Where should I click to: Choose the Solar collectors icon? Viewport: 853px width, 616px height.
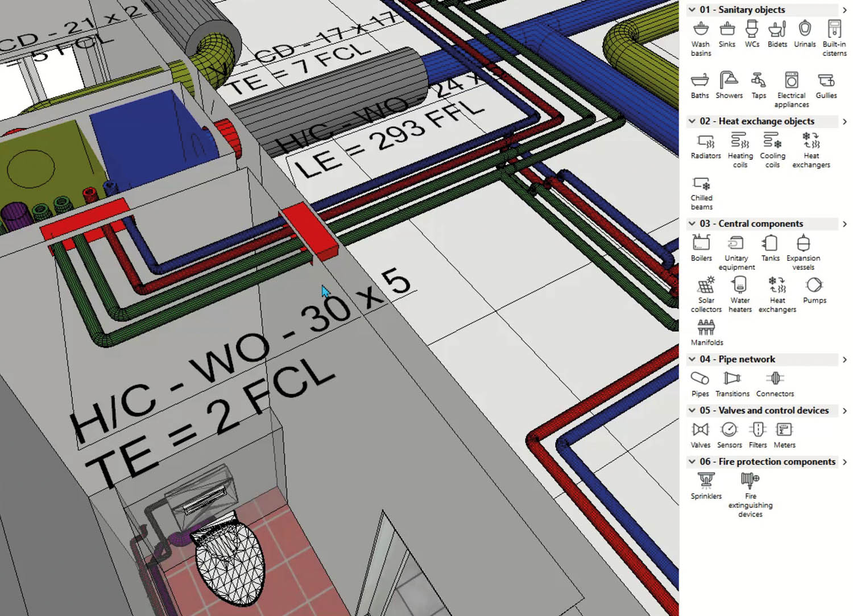pos(706,285)
